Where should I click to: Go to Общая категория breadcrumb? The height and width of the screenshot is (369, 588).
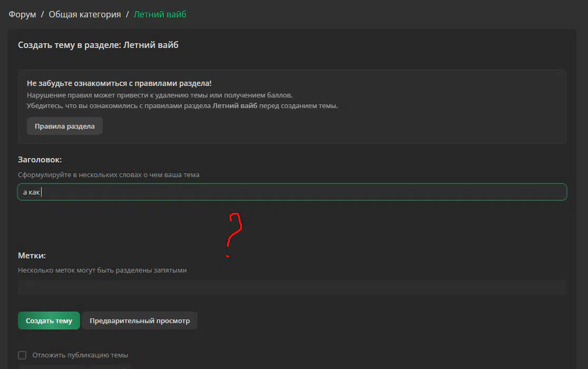[x=85, y=14]
